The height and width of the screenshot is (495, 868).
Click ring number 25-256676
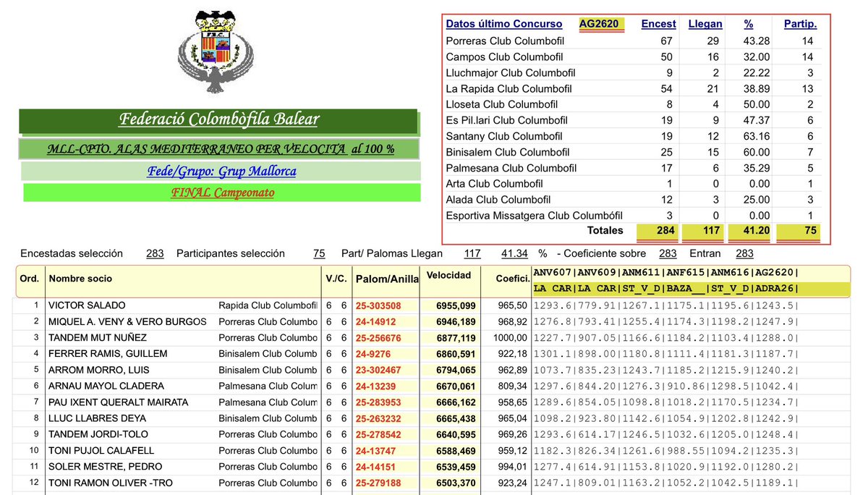pos(378,337)
